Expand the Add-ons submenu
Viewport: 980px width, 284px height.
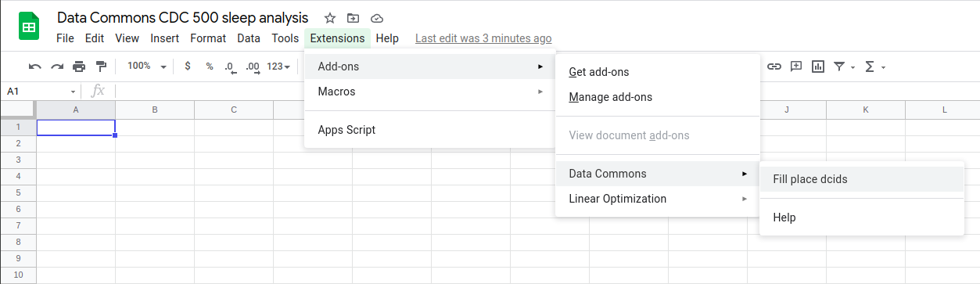429,67
